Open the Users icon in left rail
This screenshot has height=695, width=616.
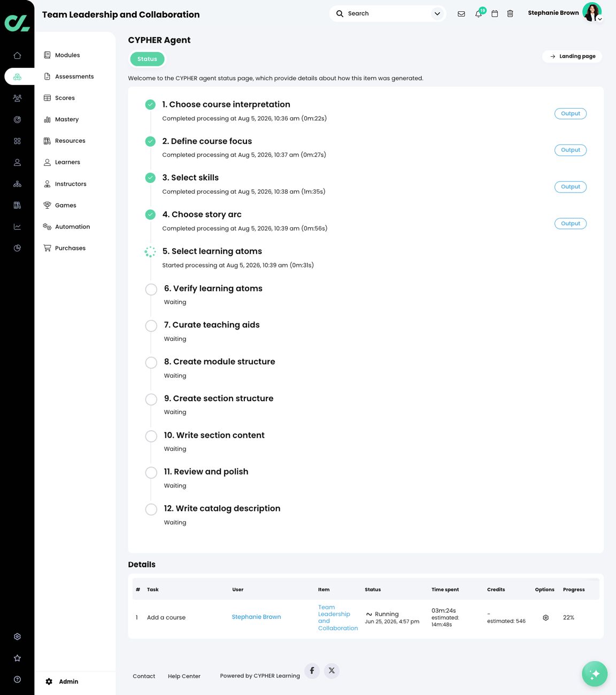coord(17,162)
